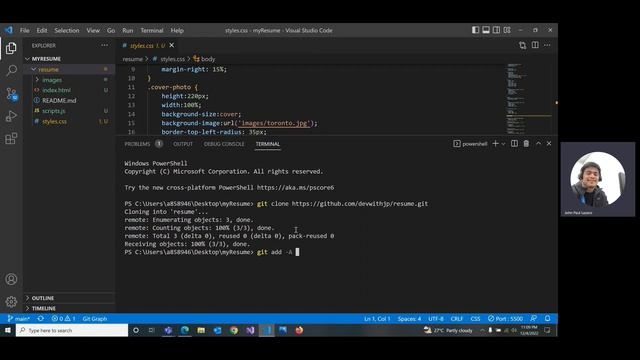Image resolution: width=640 pixels, height=360 pixels.
Task: Open the View menu
Action: coord(93,31)
